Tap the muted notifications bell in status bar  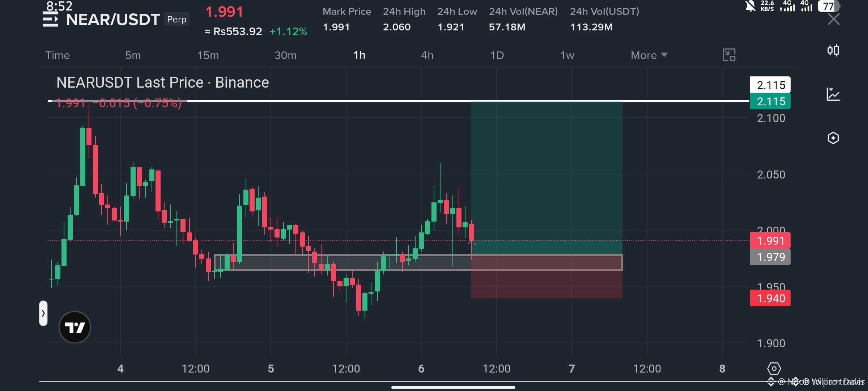pos(750,6)
